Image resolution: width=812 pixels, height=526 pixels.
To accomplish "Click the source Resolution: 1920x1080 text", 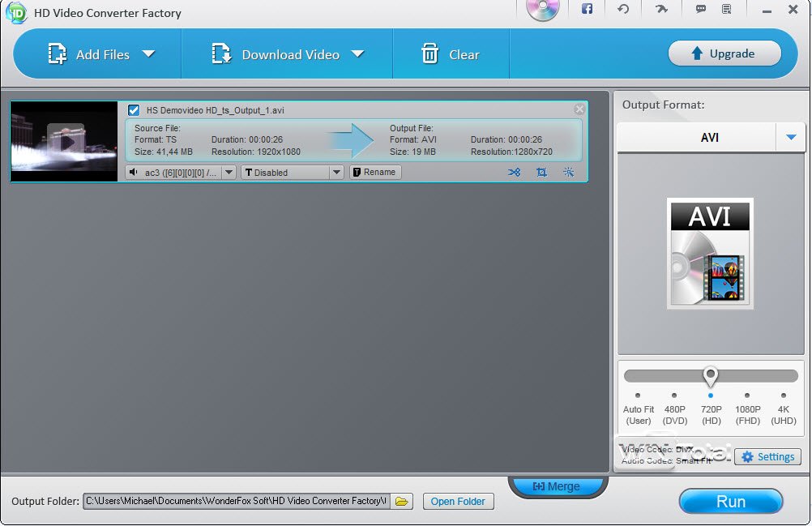I will [x=256, y=152].
